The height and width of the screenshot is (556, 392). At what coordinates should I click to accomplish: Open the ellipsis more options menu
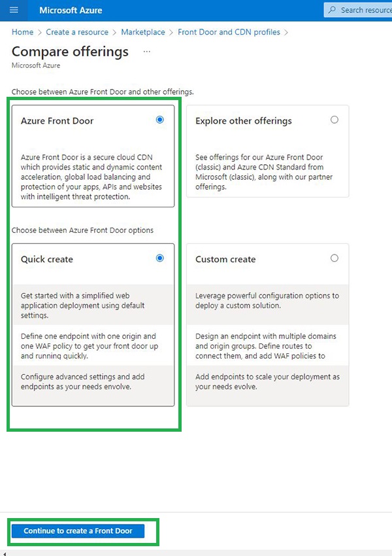coord(146,52)
